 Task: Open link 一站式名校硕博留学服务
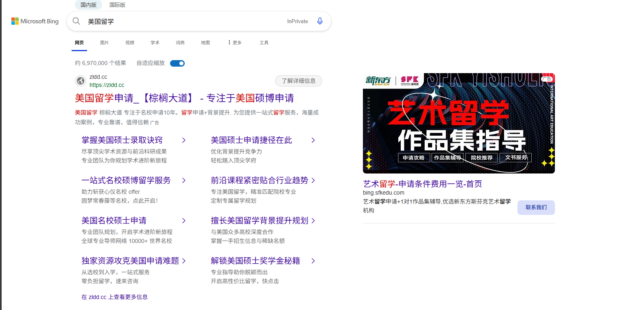126,180
